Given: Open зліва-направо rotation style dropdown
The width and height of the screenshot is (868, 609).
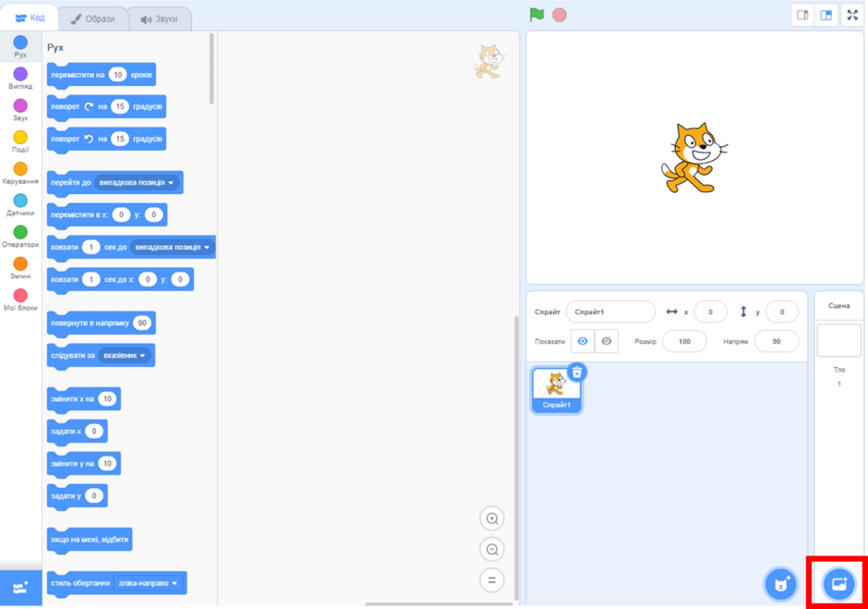Looking at the screenshot, I should click(148, 583).
